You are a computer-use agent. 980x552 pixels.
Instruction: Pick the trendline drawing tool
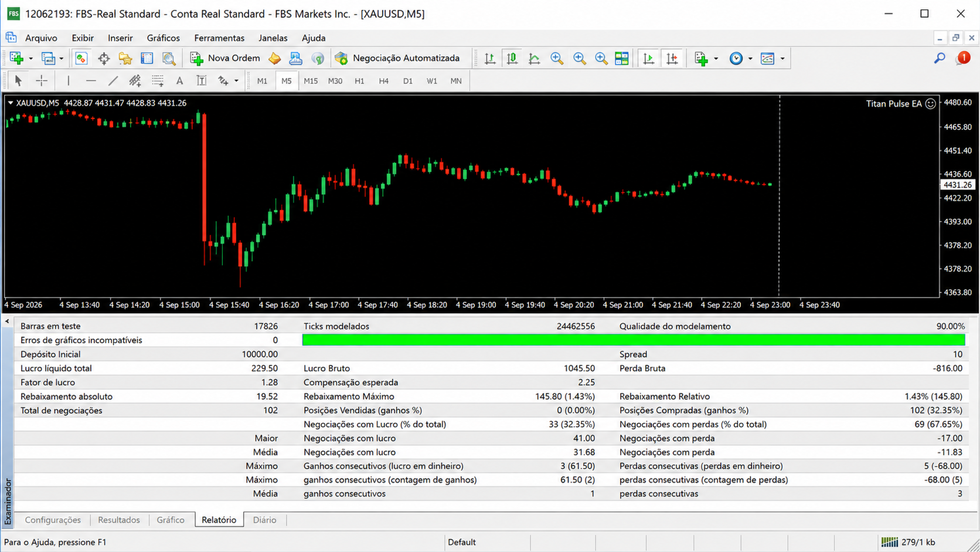113,81
